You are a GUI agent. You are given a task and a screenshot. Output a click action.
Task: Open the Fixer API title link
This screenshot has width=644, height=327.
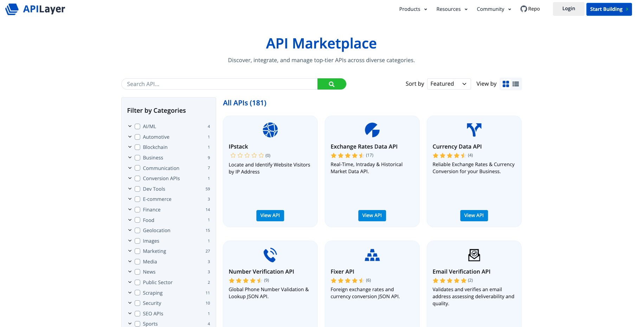[342, 272]
